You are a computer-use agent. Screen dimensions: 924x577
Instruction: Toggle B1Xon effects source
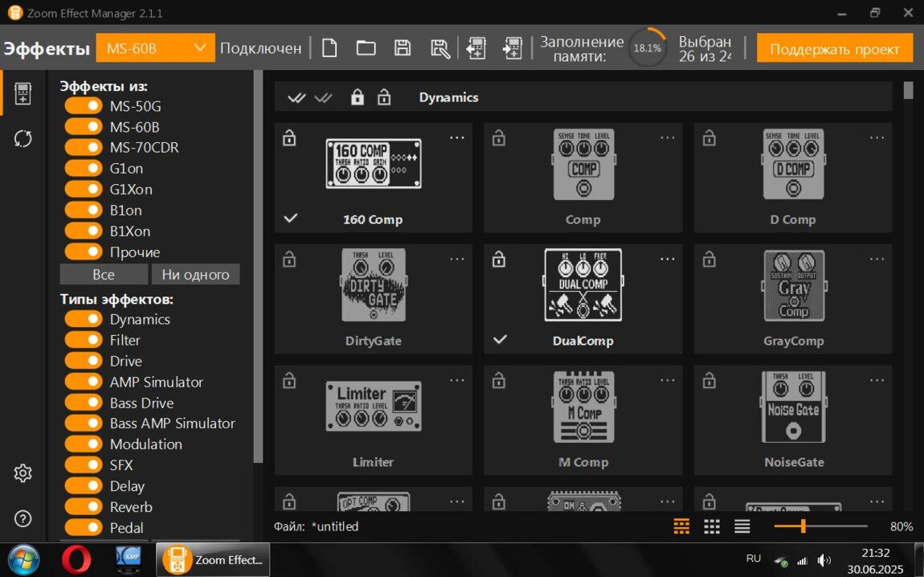(x=83, y=231)
